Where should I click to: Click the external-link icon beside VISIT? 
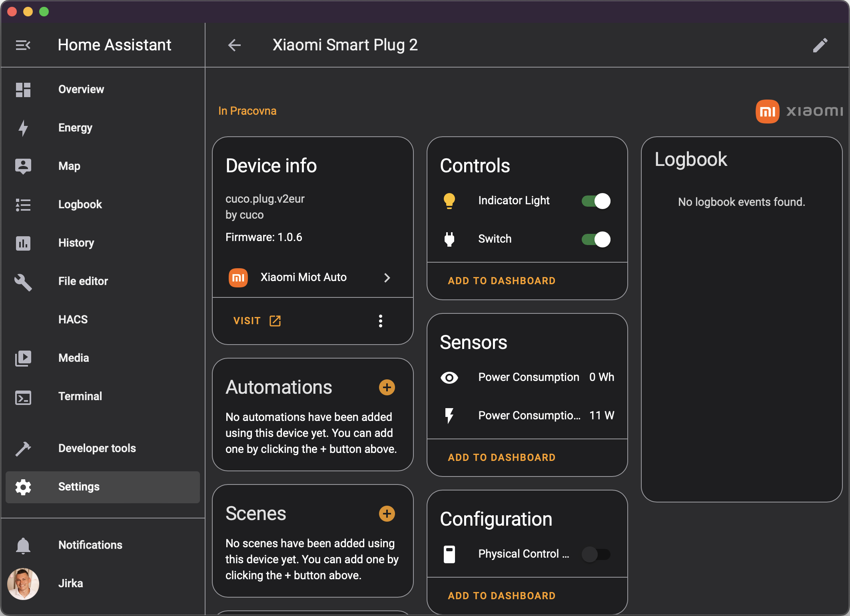coord(275,321)
